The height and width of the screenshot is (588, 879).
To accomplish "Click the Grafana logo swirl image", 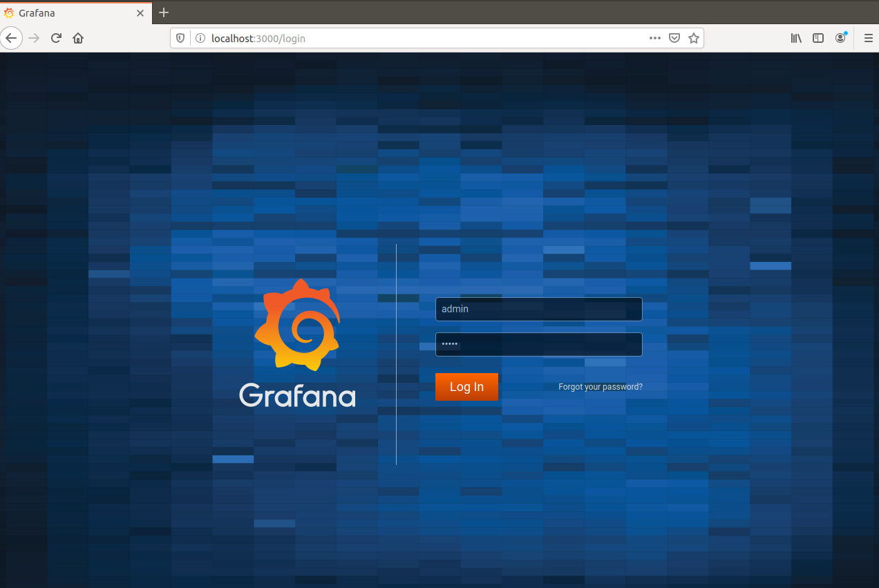I will pyautogui.click(x=297, y=325).
